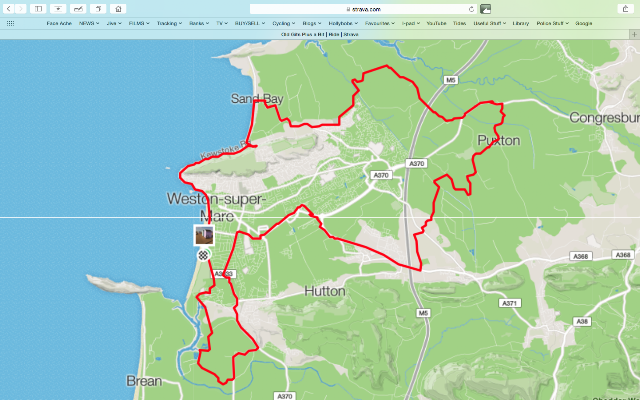This screenshot has height=400, width=640.
Task: Expand the Tracking bookmarks folder
Action: 169,23
